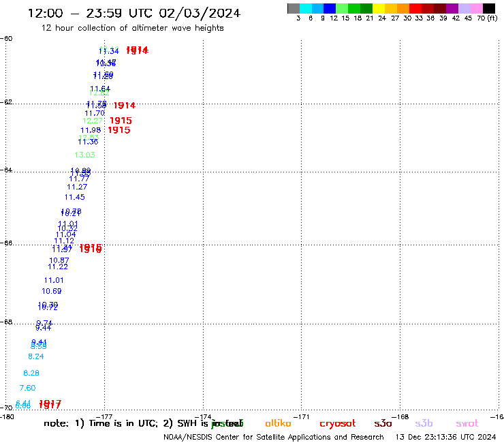This screenshot has width=504, height=443.
Task: Pick the light green swatch in the color scale
Action: (343, 8)
